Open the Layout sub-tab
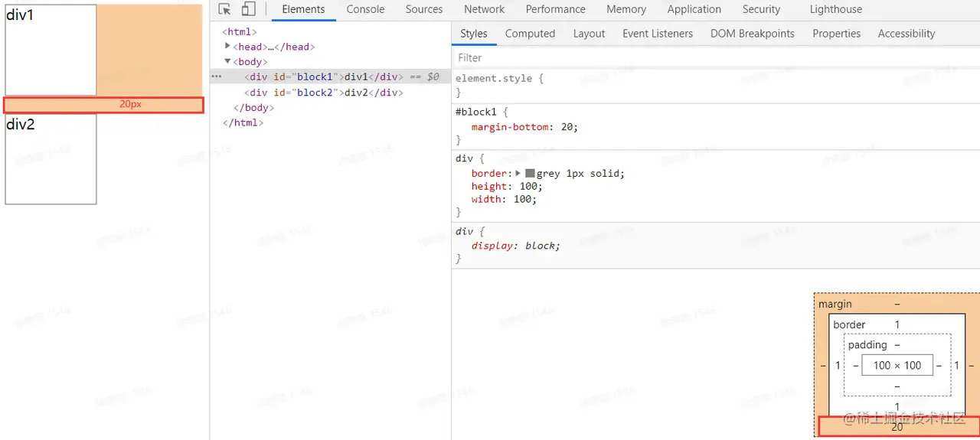 tap(589, 34)
